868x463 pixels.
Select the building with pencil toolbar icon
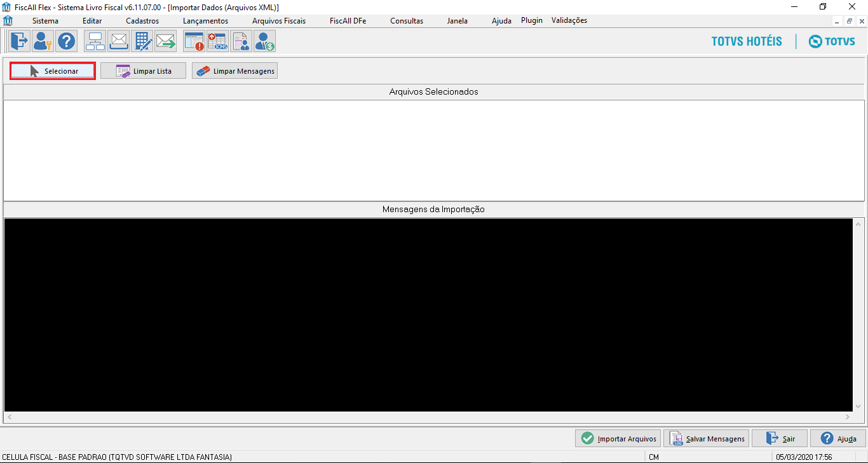[x=142, y=41]
